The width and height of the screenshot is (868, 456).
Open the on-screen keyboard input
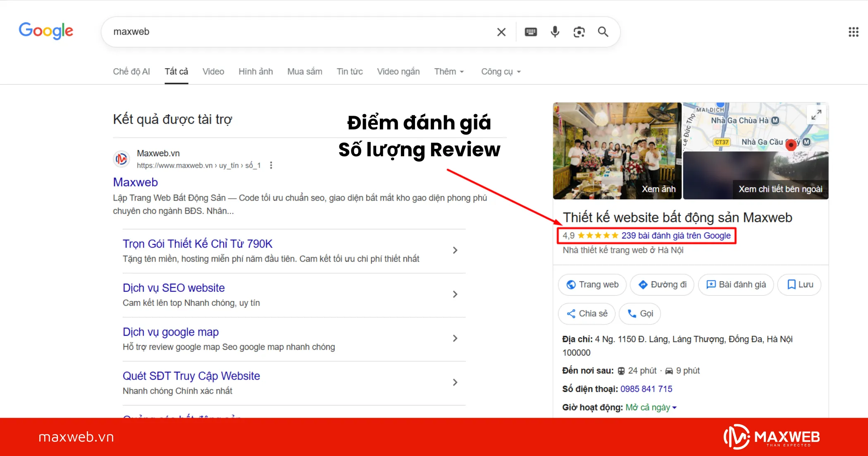[530, 31]
